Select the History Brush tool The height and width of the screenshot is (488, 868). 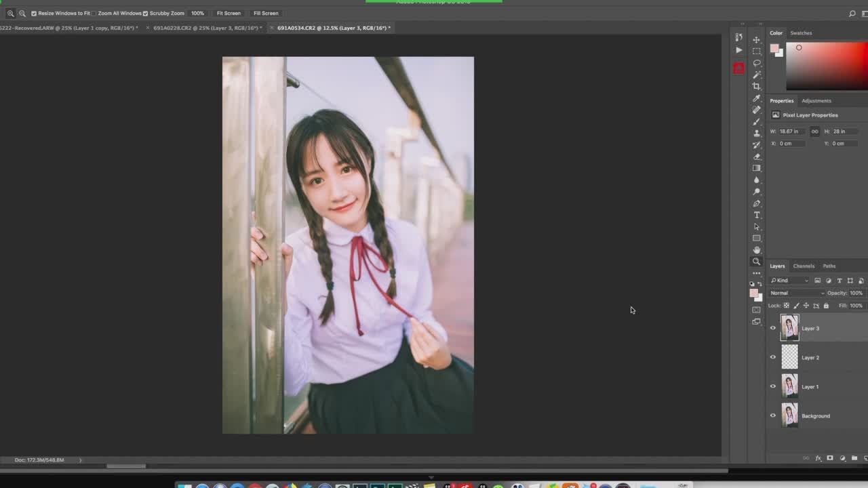pos(757,145)
